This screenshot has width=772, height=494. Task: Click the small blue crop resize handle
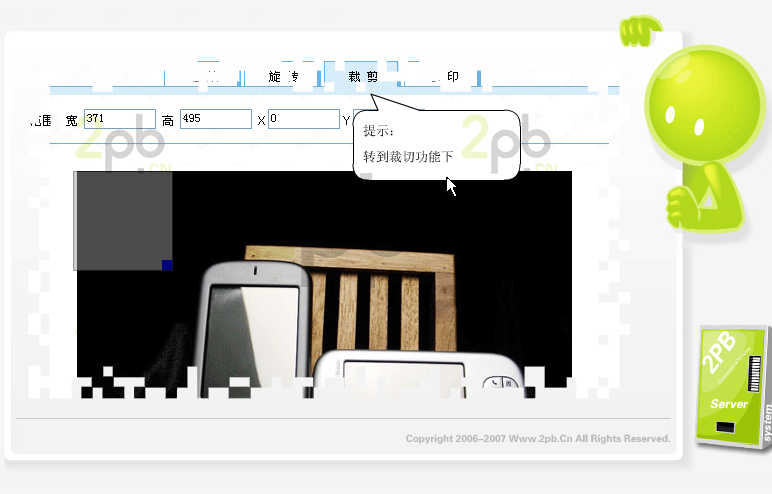[167, 265]
